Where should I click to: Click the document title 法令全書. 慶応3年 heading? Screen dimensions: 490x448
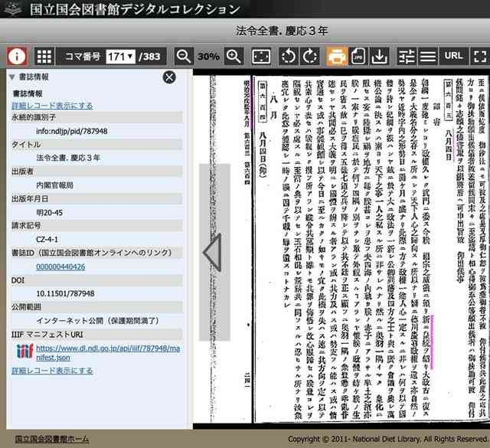(282, 31)
